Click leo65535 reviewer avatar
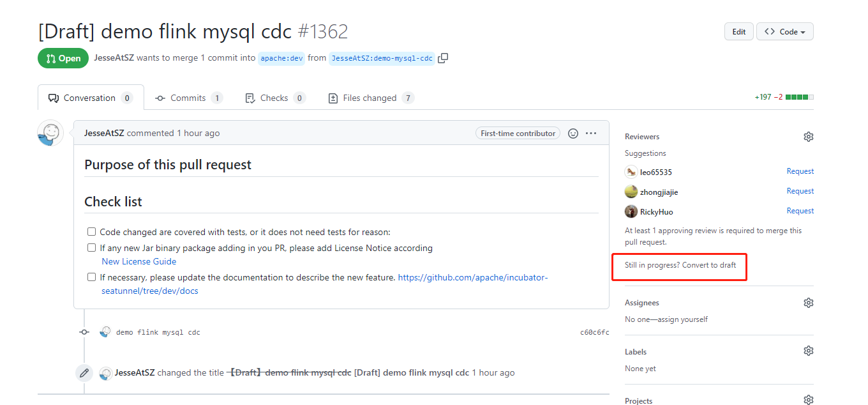 (631, 172)
